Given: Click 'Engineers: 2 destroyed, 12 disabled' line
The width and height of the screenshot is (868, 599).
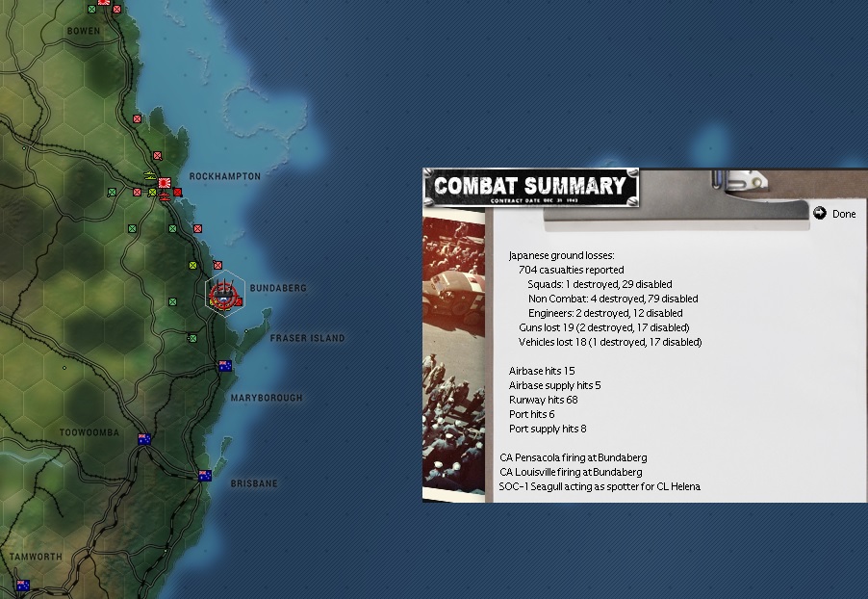Looking at the screenshot, I should 605,313.
